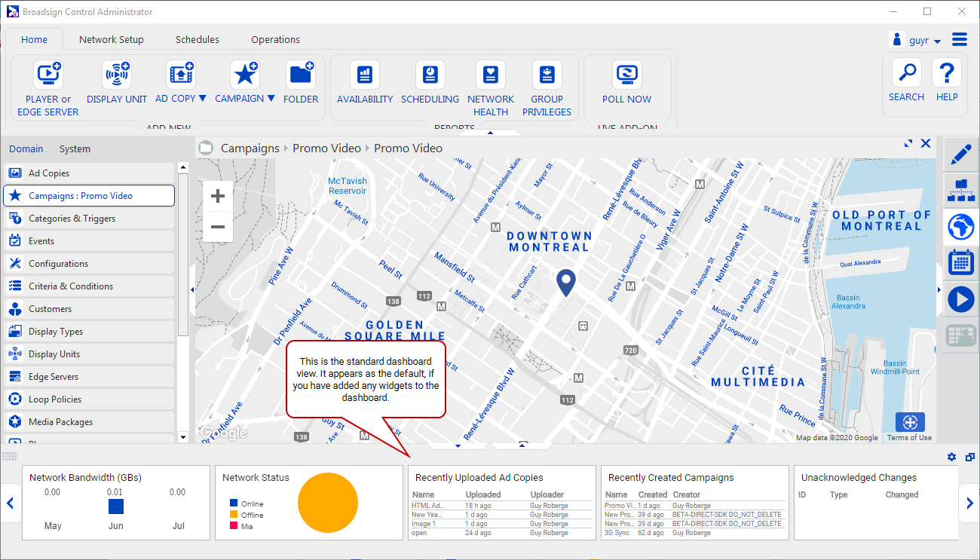The image size is (980, 560).
Task: Add a new Folder
Action: pyautogui.click(x=301, y=83)
